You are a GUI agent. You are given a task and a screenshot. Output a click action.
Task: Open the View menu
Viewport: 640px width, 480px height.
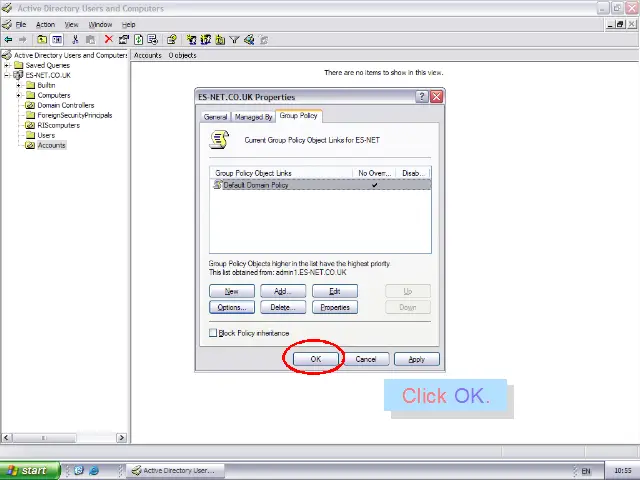pos(71,24)
